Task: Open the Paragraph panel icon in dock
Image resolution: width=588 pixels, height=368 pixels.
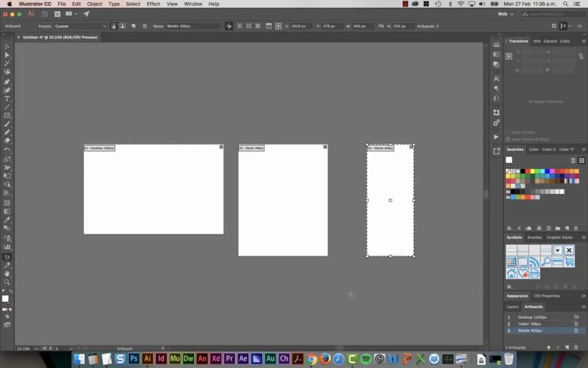Action: pos(496,88)
